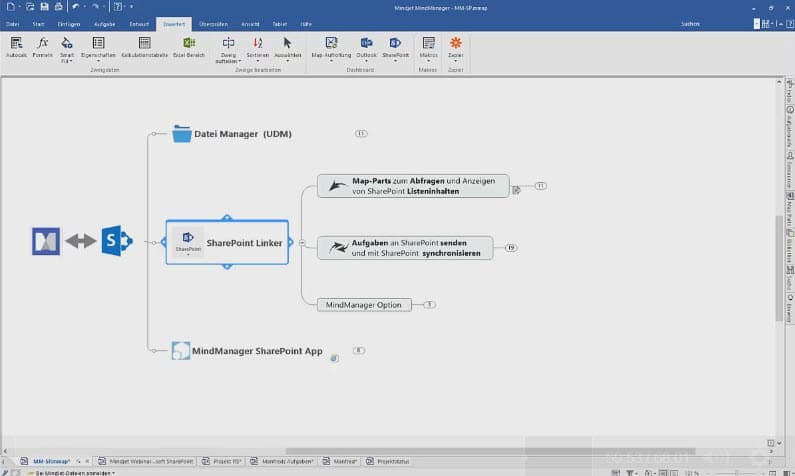Image resolution: width=795 pixels, height=476 pixels.
Task: Switch to the Projektstatus document tab
Action: [388, 461]
